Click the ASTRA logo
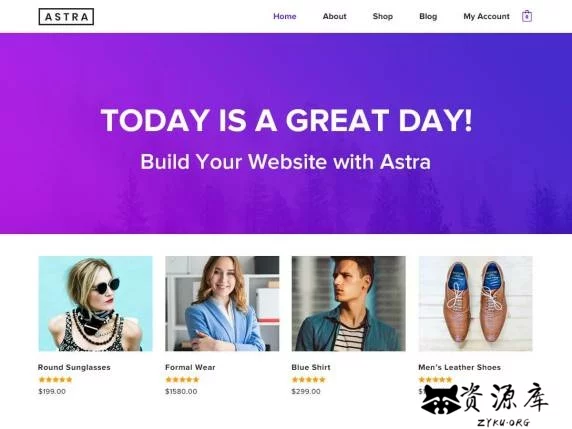572x429 pixels. [x=66, y=17]
